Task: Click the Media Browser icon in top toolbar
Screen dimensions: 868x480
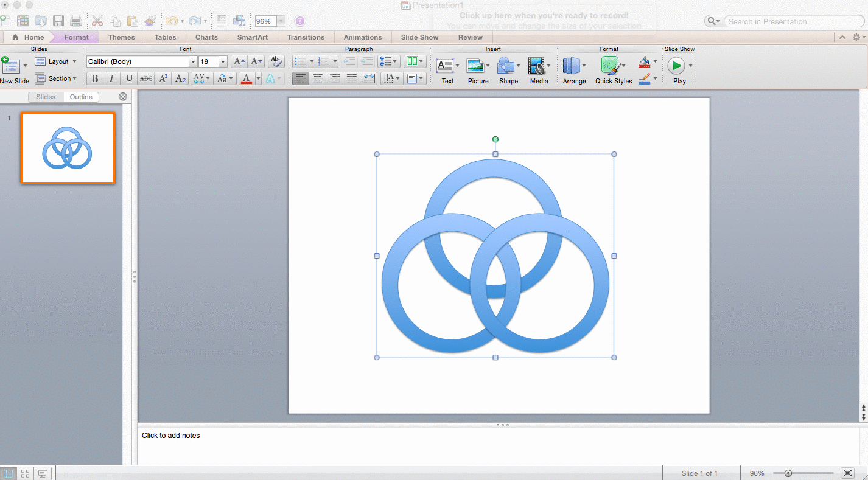Action: point(239,21)
